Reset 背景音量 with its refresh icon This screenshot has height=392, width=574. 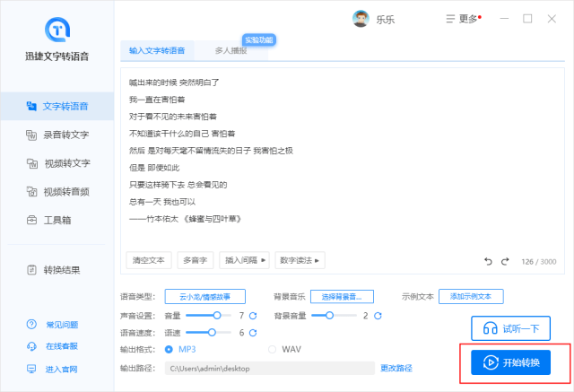[378, 316]
